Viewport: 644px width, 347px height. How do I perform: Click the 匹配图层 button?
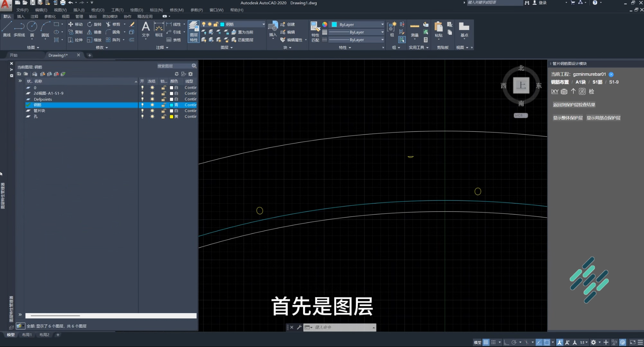point(242,40)
